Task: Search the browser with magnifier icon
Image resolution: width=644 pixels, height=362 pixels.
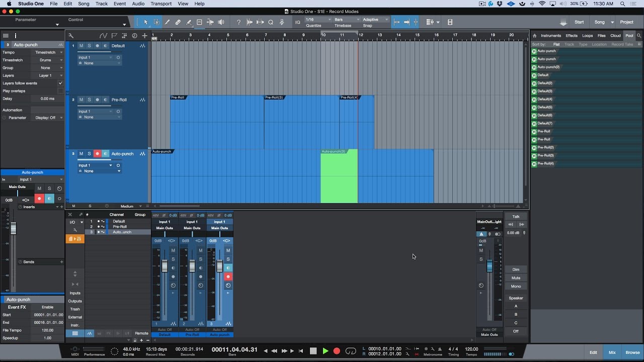Action: pos(639,36)
